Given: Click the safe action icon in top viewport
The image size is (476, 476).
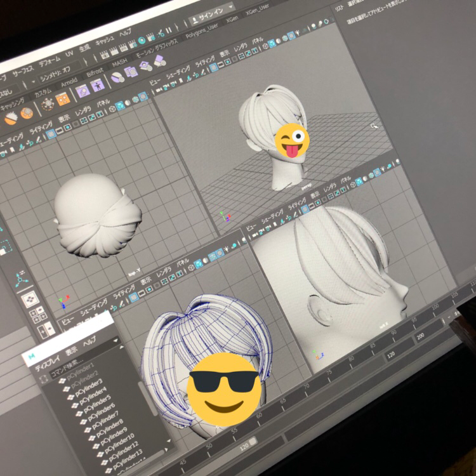Looking at the screenshot, I should pyautogui.click(x=92, y=117).
